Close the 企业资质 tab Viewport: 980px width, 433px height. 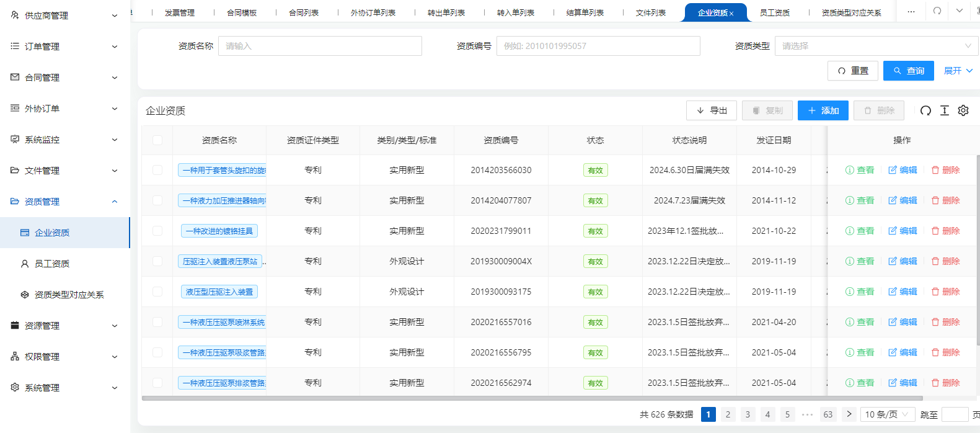point(731,13)
